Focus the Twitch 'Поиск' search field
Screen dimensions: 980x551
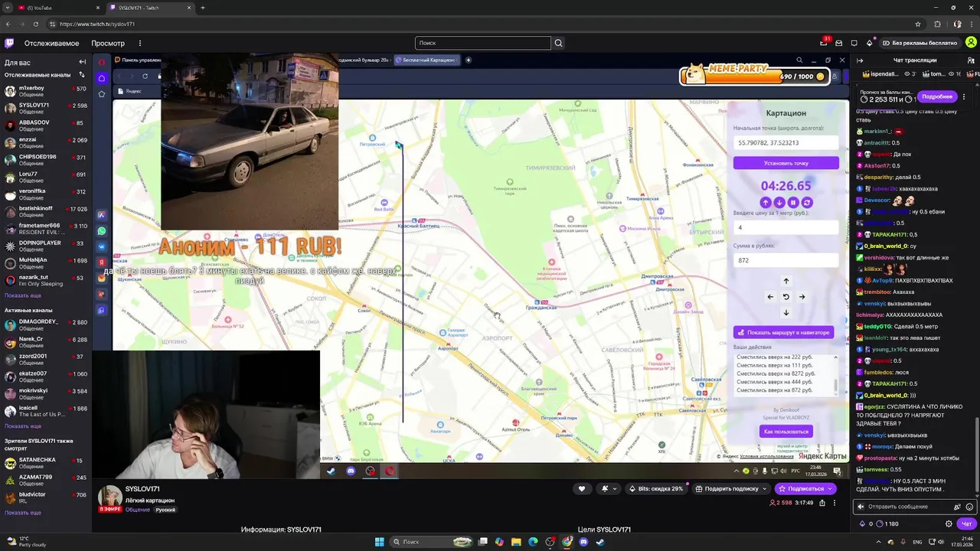click(x=482, y=43)
